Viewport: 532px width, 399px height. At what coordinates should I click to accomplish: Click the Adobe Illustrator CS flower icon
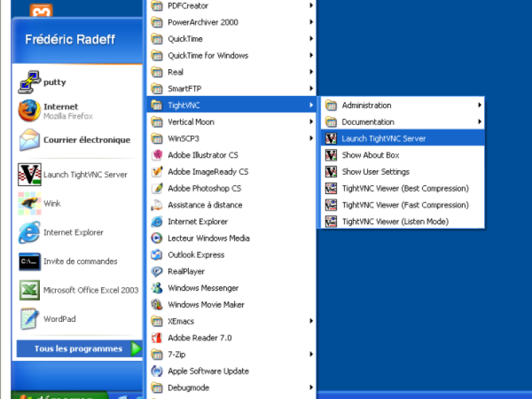[x=157, y=155]
